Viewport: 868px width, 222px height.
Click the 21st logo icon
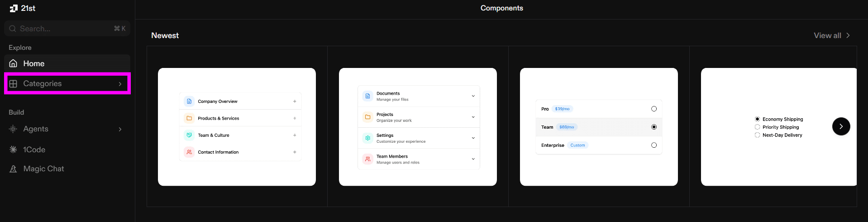click(x=14, y=8)
